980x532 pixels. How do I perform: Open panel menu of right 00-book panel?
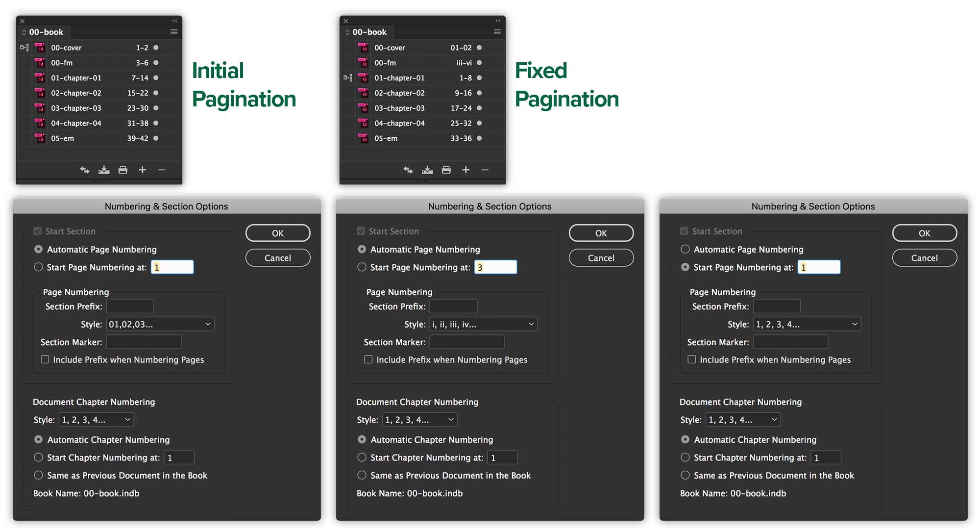(497, 32)
